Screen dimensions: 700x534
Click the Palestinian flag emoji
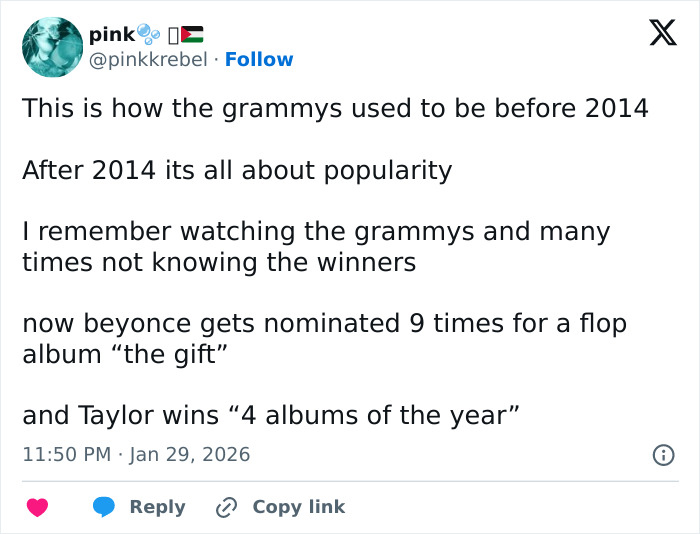click(x=192, y=34)
